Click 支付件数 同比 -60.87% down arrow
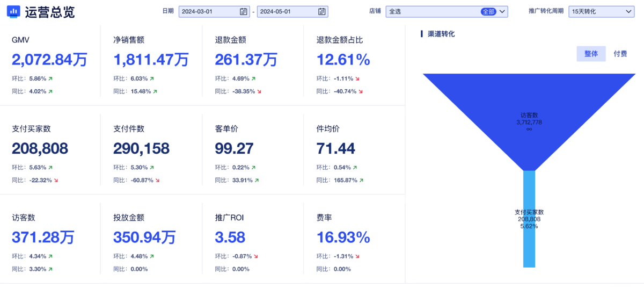The width and height of the screenshot is (644, 287). point(157,180)
